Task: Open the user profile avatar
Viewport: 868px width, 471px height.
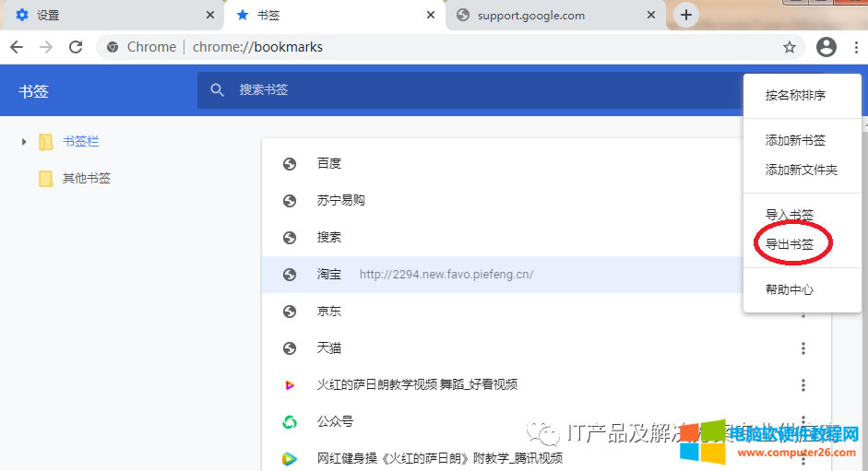Action: click(x=826, y=47)
